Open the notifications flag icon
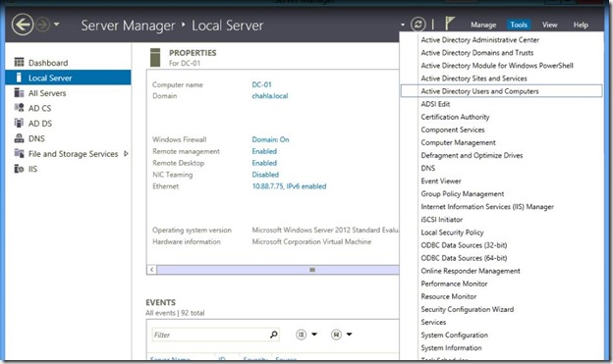 click(450, 24)
